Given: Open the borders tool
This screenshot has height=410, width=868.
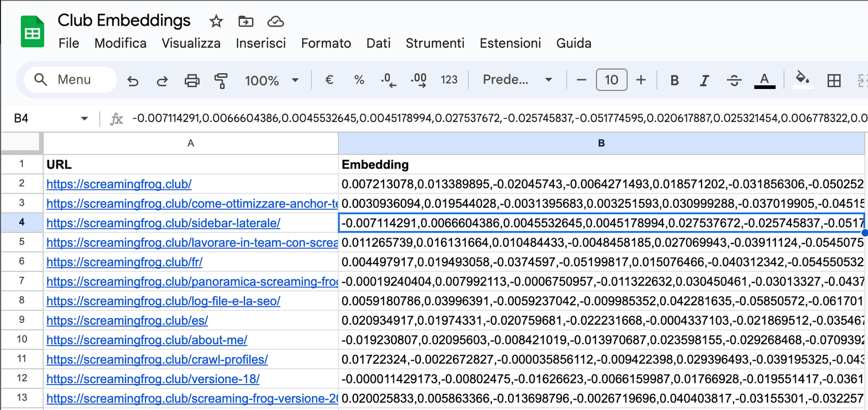Looking at the screenshot, I should pyautogui.click(x=834, y=80).
